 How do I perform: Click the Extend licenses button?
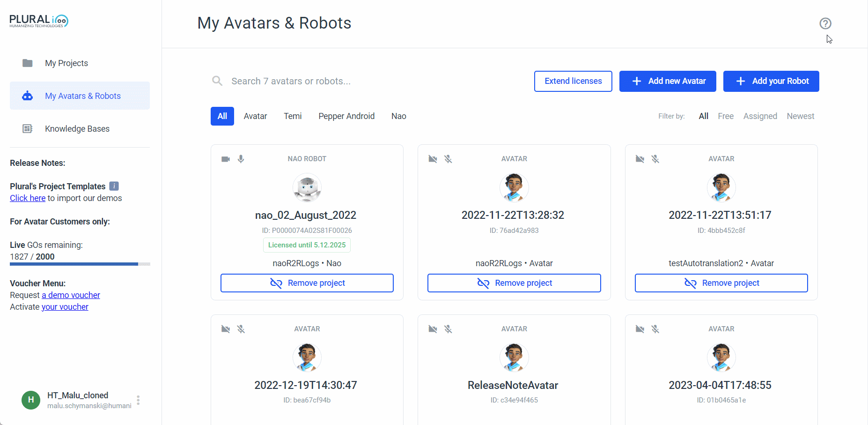(573, 81)
